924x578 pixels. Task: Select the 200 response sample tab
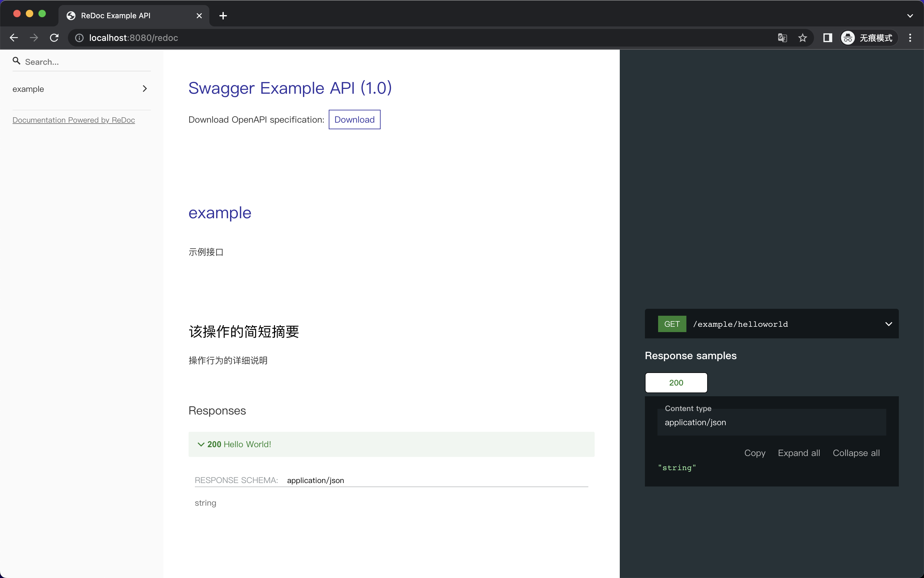(x=676, y=383)
